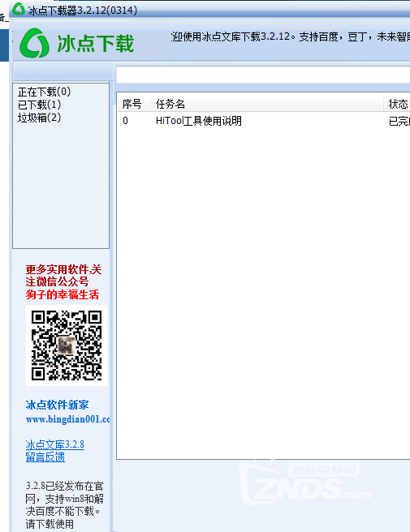
Task: Open 垃圾箱(2) trash list
Action: point(40,118)
